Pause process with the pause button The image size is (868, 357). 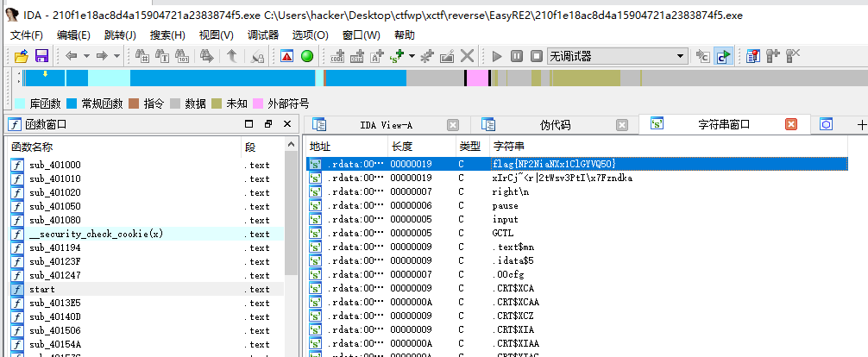point(517,56)
